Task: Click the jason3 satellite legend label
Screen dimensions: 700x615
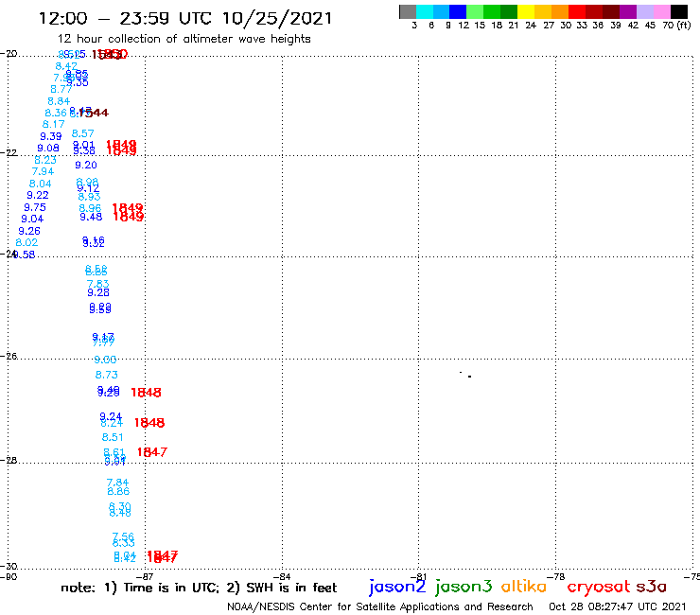Action: [464, 587]
